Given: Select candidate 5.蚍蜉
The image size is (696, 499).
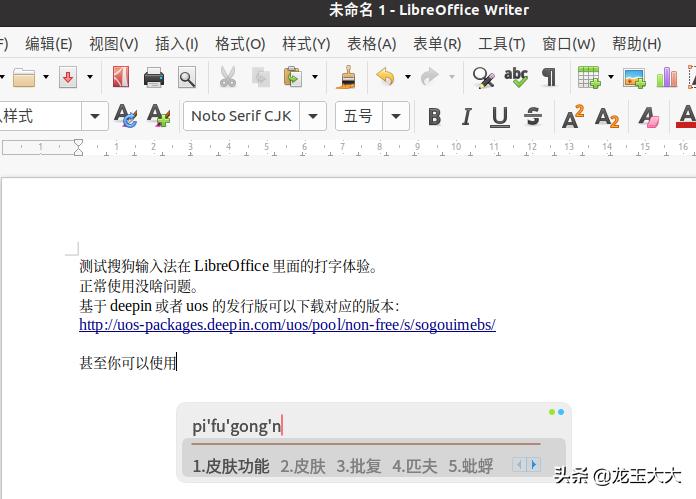Looking at the screenshot, I should pyautogui.click(x=471, y=466).
